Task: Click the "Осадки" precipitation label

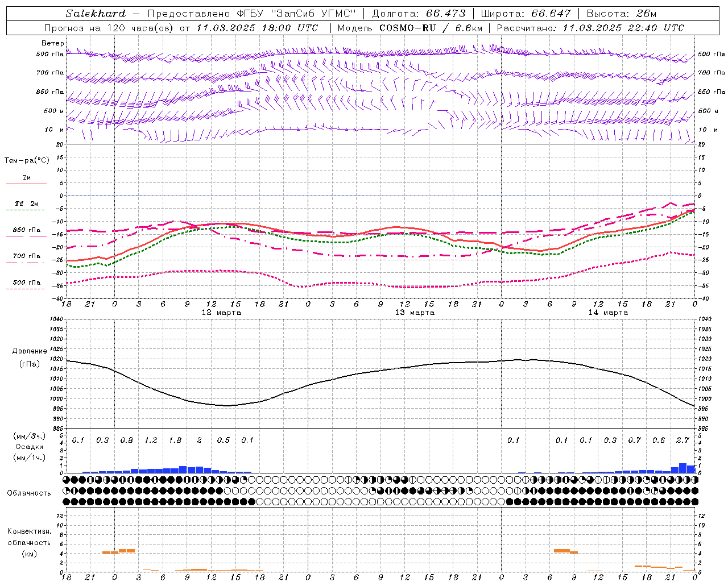Action: (x=30, y=447)
